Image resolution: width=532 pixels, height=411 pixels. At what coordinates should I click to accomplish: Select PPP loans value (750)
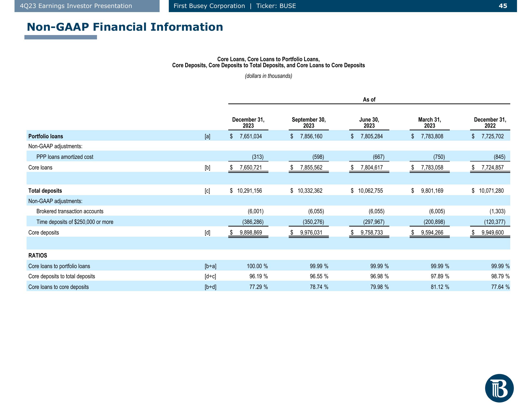point(439,157)
